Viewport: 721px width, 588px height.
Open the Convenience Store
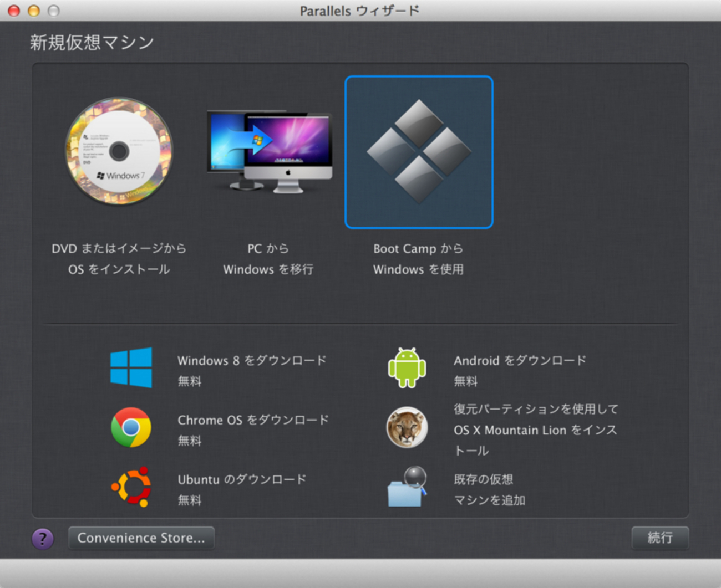[141, 538]
